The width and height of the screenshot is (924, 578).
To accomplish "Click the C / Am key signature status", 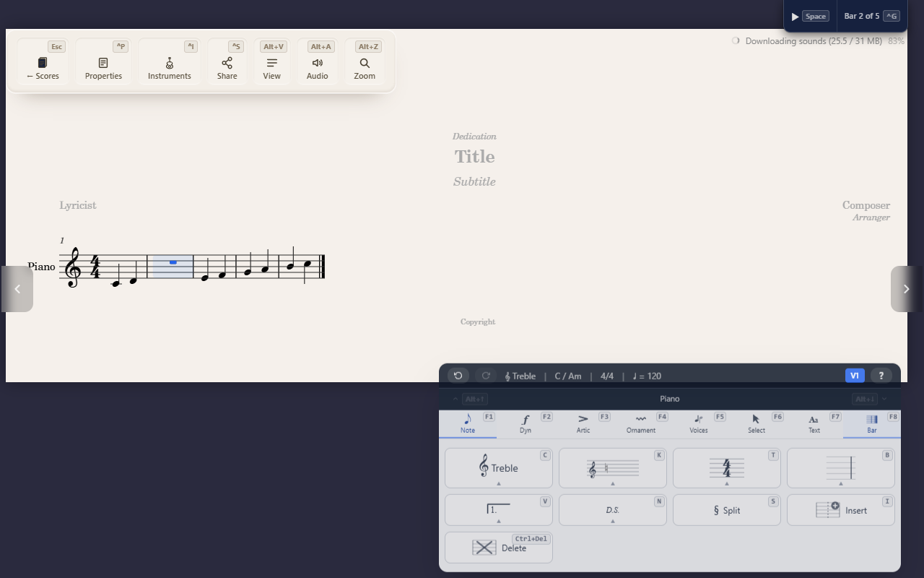I will [x=568, y=376].
